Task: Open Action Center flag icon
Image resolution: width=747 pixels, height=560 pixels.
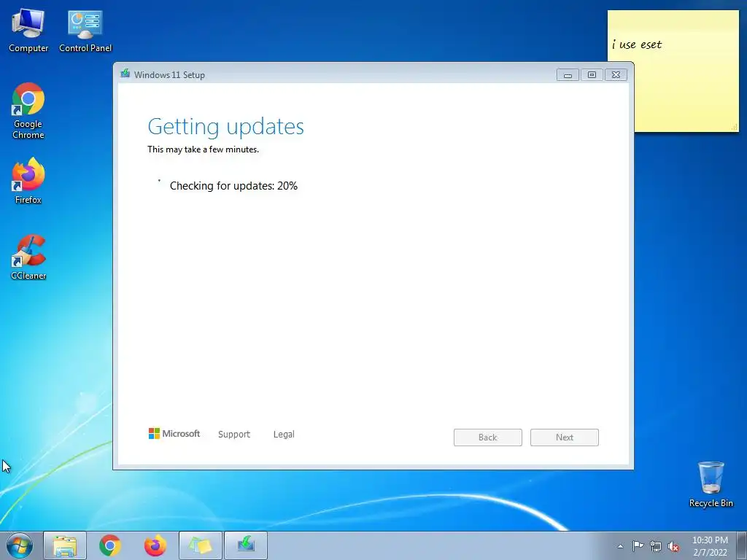Action: (x=638, y=546)
